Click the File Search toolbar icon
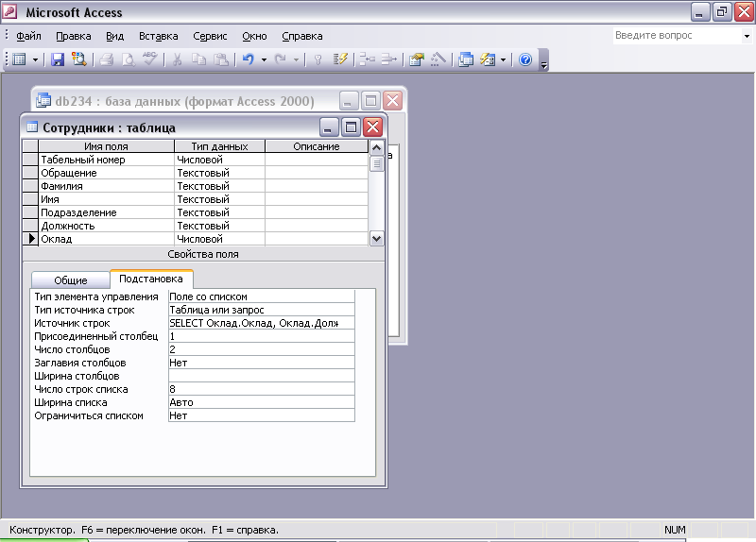The image size is (756, 542). 79,59
